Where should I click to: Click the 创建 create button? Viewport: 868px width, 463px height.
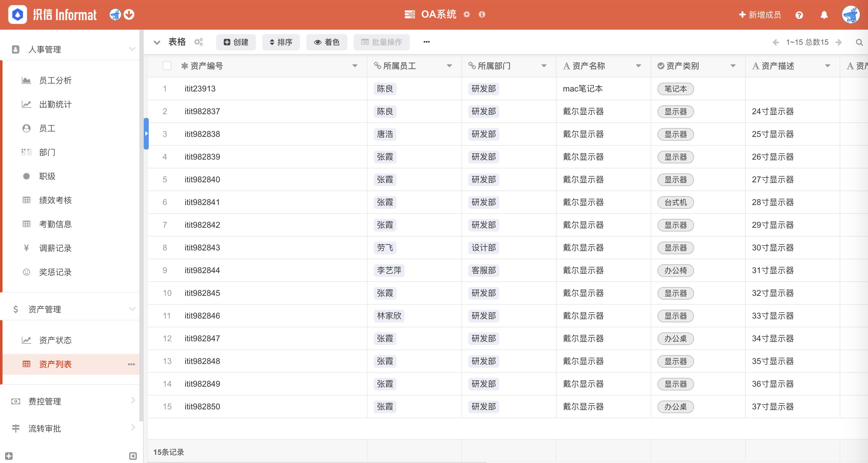(x=236, y=42)
